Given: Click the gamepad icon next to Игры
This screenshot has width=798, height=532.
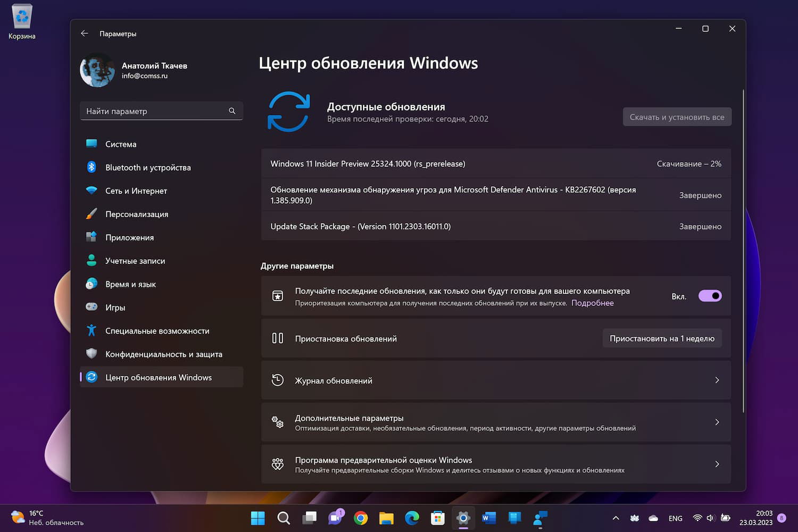Looking at the screenshot, I should tap(91, 307).
